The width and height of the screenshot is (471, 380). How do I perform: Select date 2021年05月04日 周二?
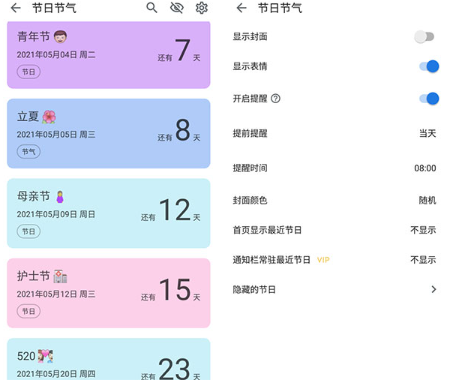56,55
